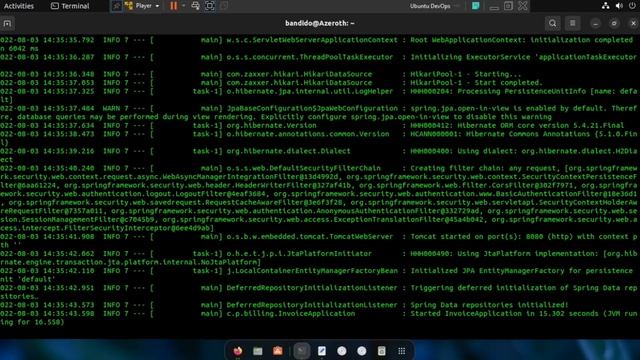Click the 'Initializing ExecutorService' log message
Screen dimensions: 640x360
click(x=470, y=57)
